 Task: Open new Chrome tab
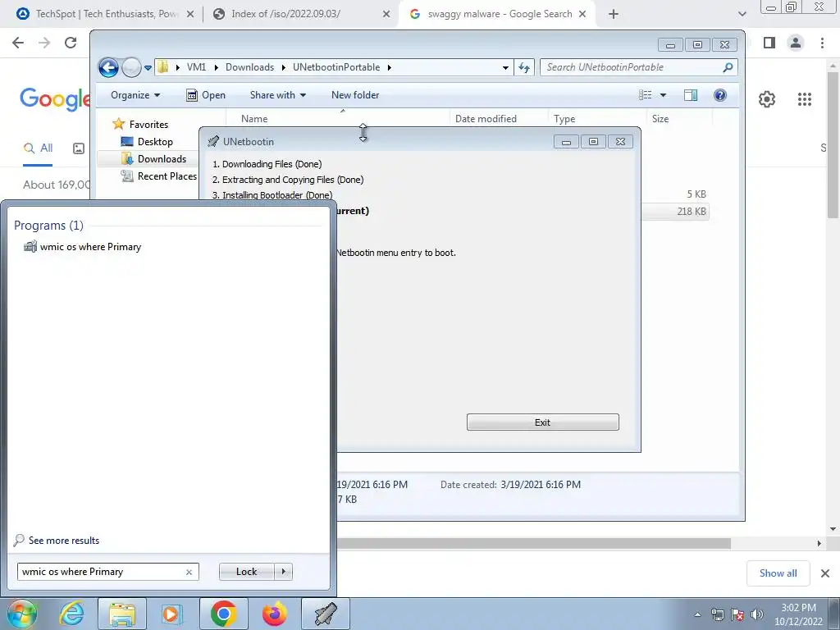pyautogui.click(x=614, y=15)
